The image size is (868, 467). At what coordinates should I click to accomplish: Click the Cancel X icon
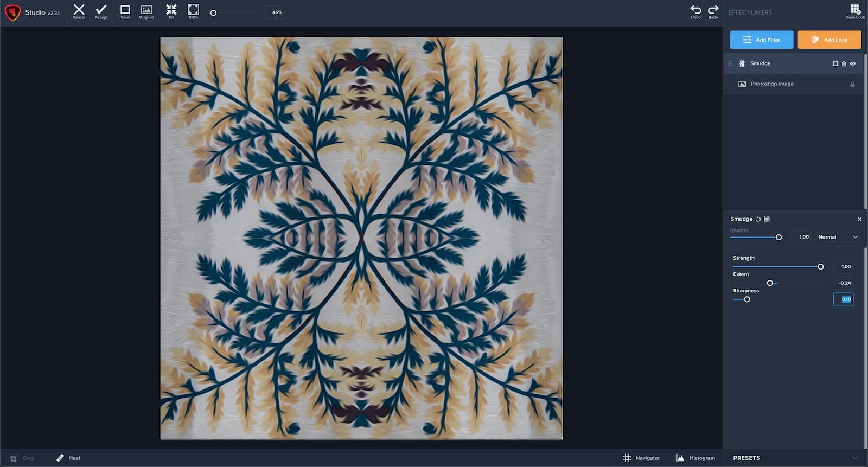pyautogui.click(x=79, y=10)
